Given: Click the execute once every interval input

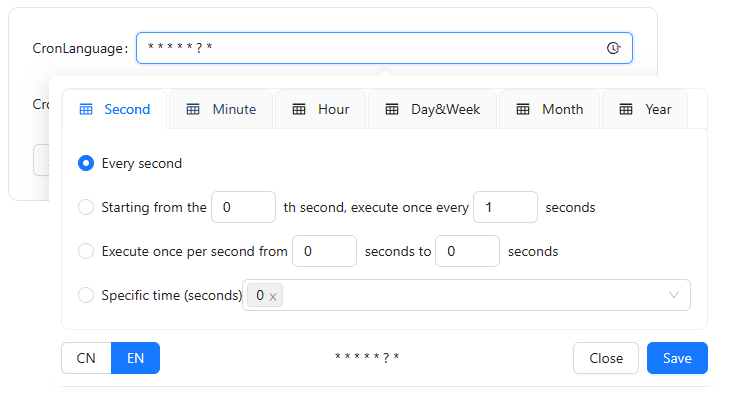Looking at the screenshot, I should (x=505, y=207).
